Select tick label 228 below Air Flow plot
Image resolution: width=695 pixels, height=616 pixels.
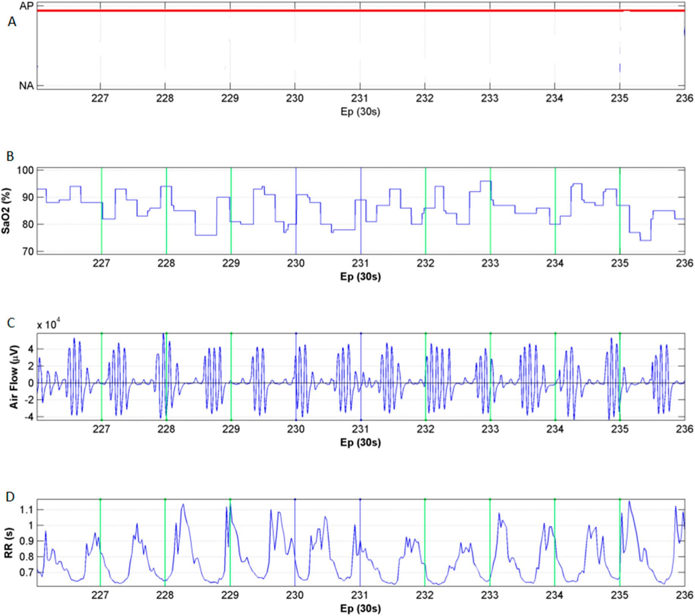pyautogui.click(x=166, y=429)
